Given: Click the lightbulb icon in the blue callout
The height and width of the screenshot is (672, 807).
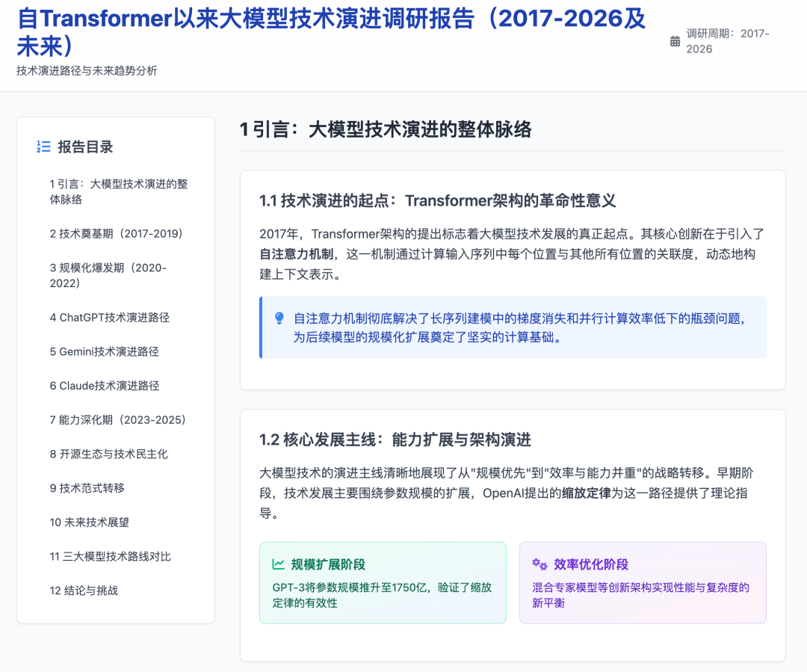Looking at the screenshot, I should (x=279, y=318).
